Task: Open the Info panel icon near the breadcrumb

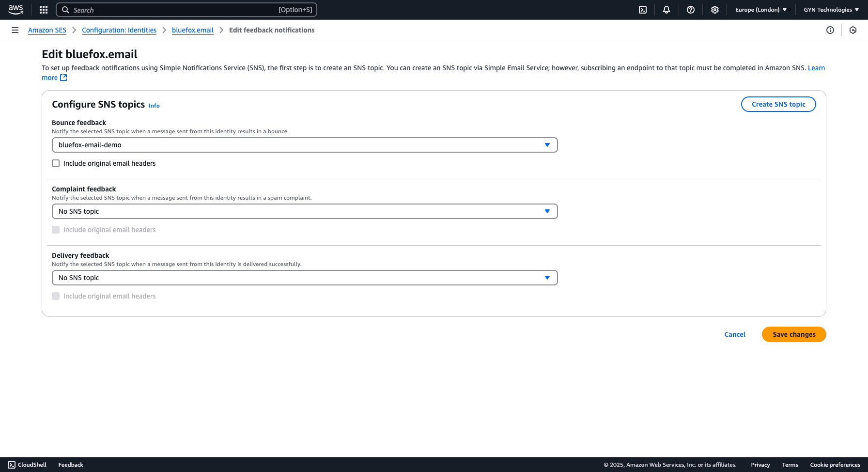Action: coord(831,30)
